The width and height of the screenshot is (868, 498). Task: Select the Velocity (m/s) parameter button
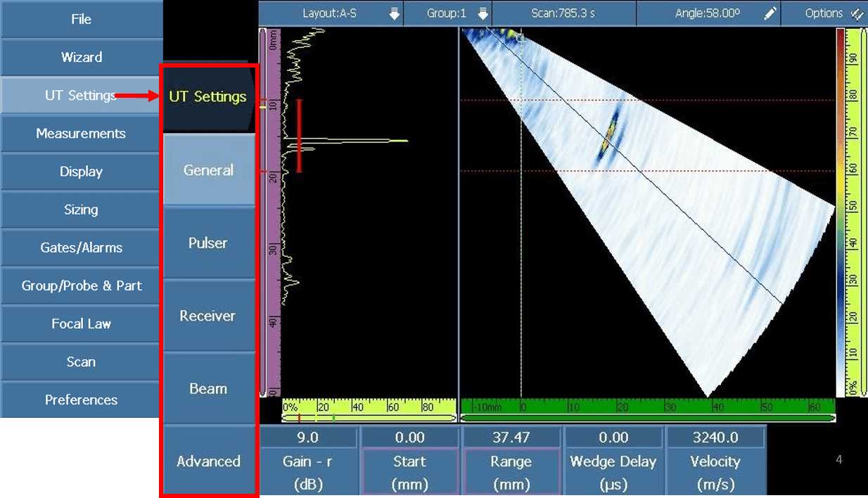(715, 472)
